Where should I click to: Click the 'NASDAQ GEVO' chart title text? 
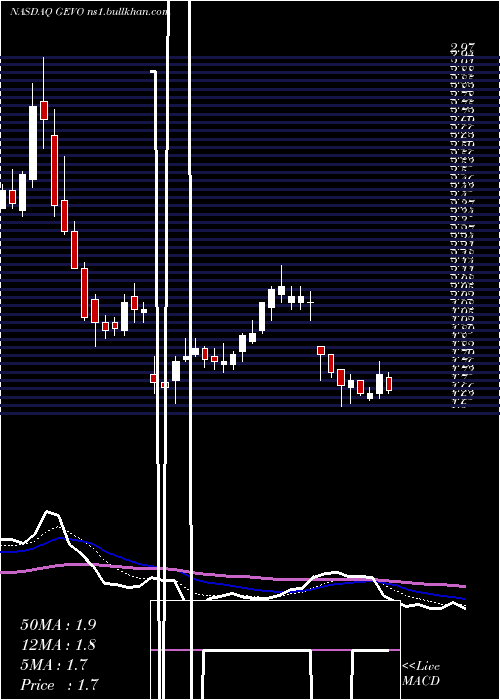46,12
